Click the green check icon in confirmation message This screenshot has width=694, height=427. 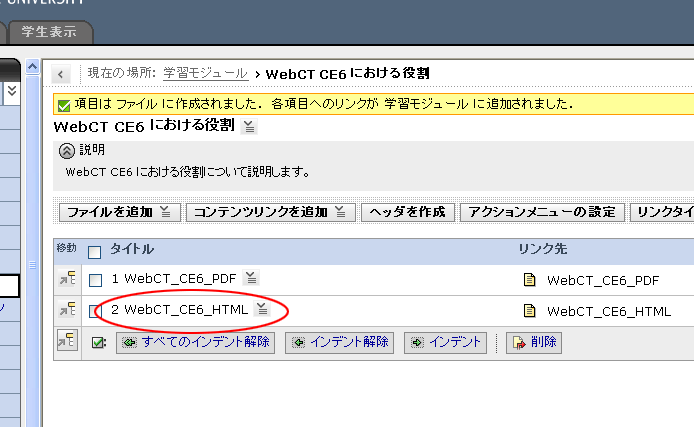[x=64, y=105]
